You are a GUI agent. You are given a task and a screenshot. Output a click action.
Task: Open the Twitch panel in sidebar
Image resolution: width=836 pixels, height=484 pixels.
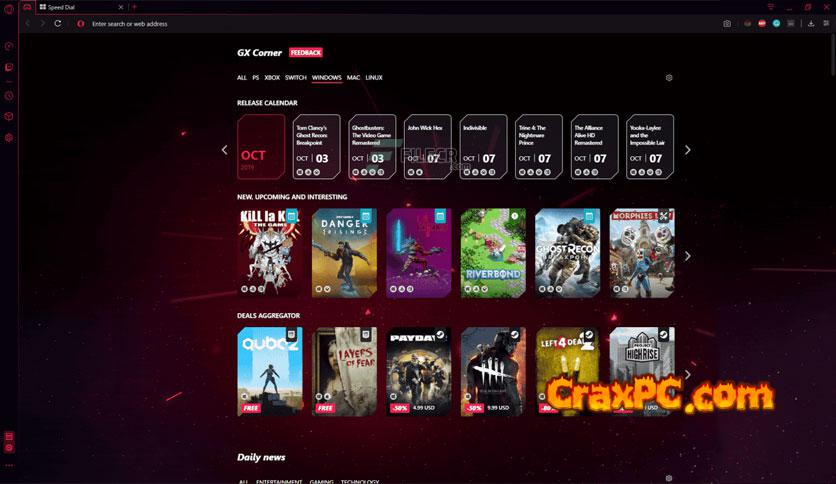9,67
